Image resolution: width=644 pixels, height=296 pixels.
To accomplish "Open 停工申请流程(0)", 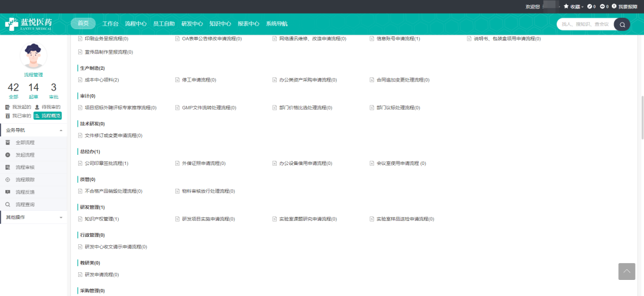I will [x=199, y=80].
